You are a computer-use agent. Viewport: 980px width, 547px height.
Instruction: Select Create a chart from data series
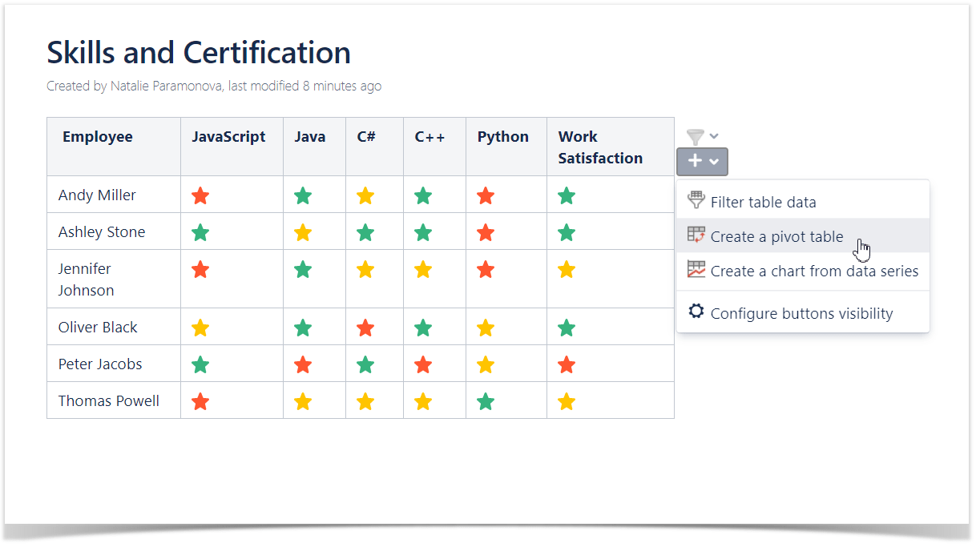pyautogui.click(x=814, y=271)
